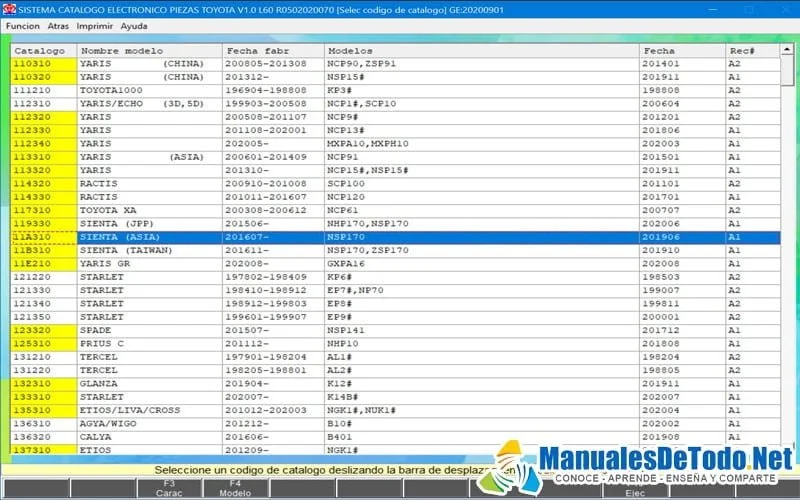Select the SIENTA (JPP) row

coord(395,223)
